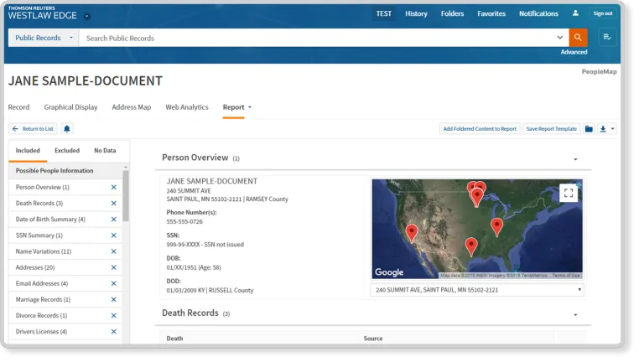Switch to the Graphical Display tab
This screenshot has width=644, height=362.
tap(70, 107)
